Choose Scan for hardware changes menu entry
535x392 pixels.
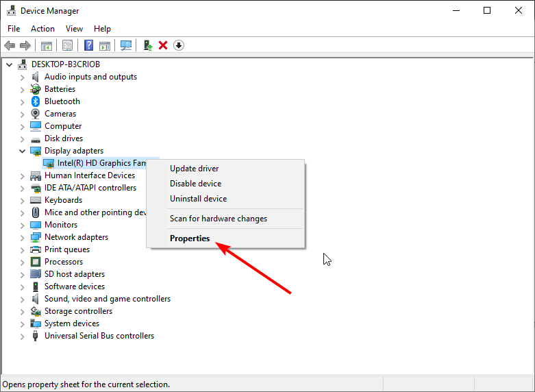(x=225, y=219)
